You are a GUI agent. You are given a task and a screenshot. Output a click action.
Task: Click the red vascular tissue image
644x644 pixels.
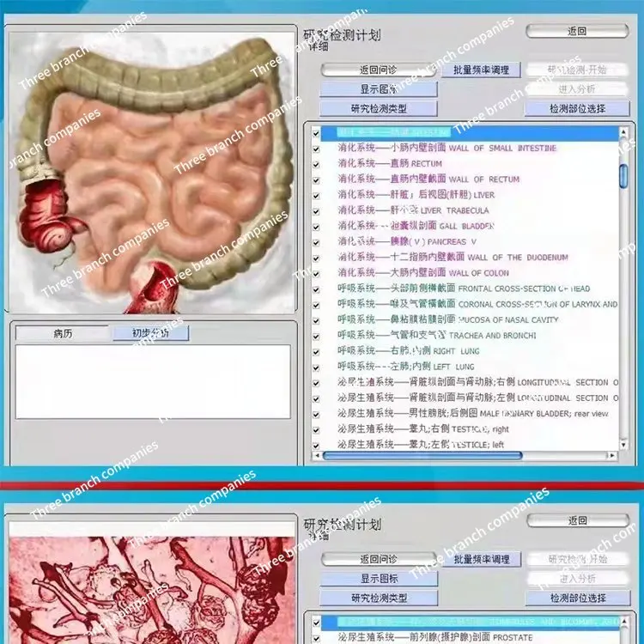152,589
